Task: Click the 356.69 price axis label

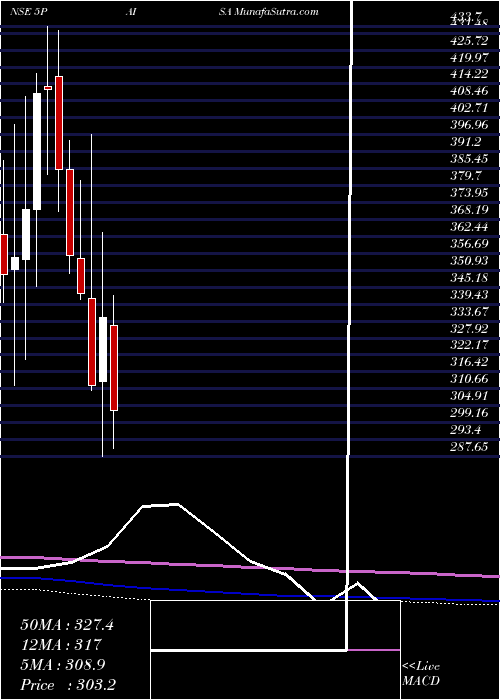Action: coord(470,243)
